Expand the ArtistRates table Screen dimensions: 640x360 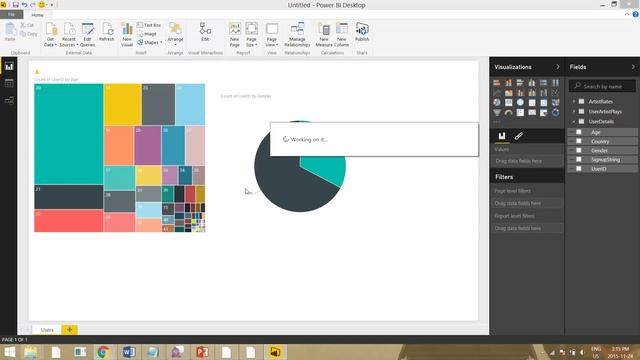click(574, 101)
